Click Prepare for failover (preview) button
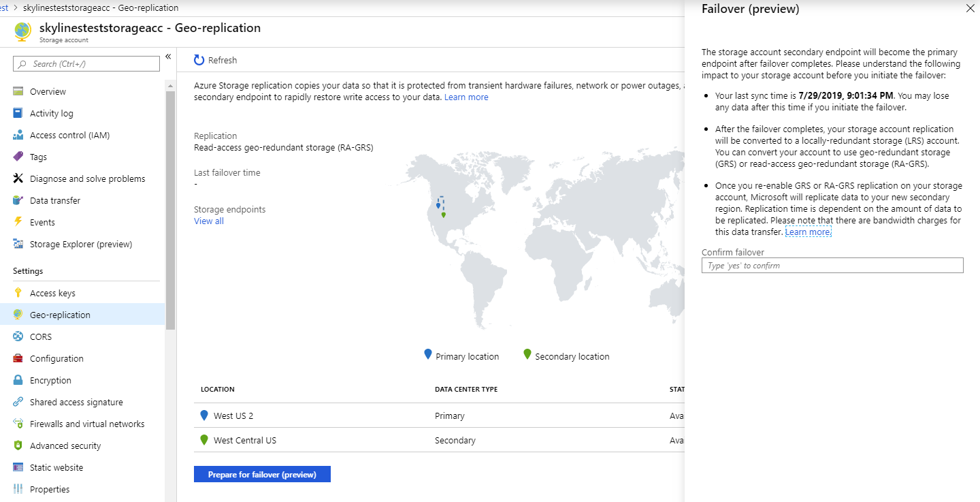The image size is (980, 502). 262,474
